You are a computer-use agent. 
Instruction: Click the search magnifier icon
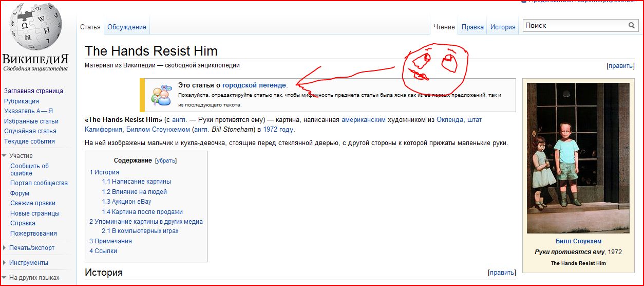(632, 26)
